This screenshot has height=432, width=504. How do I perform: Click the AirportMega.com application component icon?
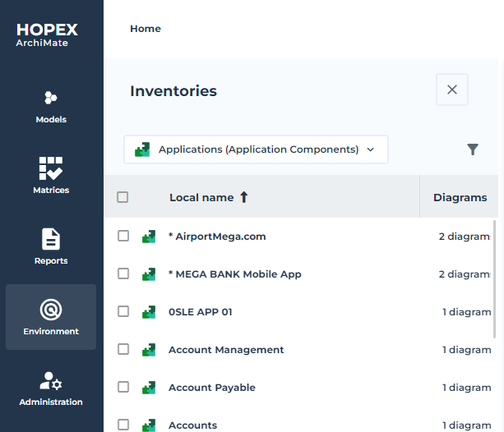coord(149,237)
